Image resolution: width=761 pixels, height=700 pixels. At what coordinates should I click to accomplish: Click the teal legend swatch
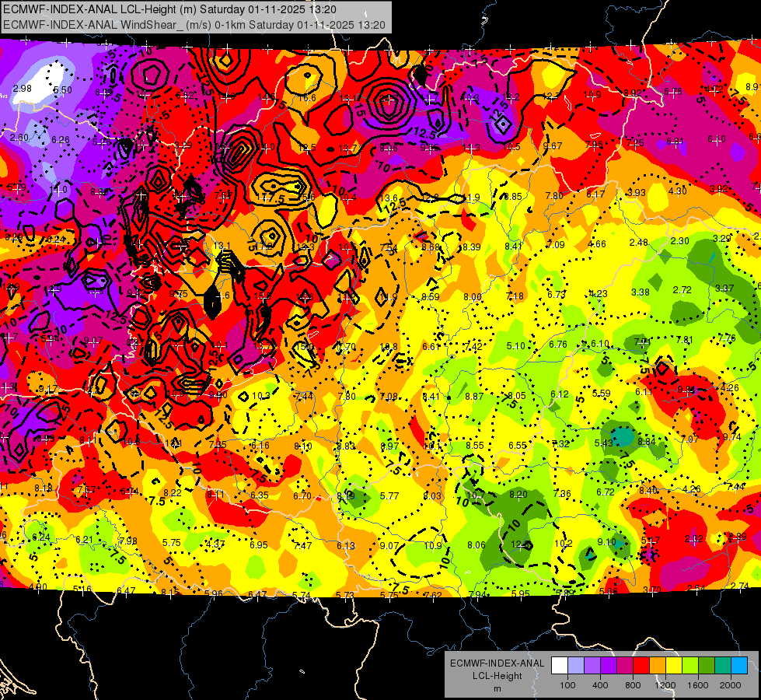pyautogui.click(x=723, y=666)
